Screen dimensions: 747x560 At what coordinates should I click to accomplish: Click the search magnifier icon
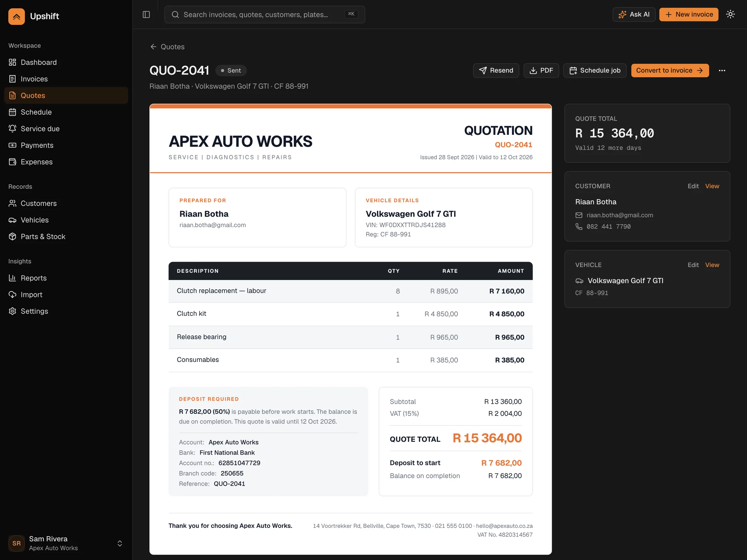click(x=175, y=15)
